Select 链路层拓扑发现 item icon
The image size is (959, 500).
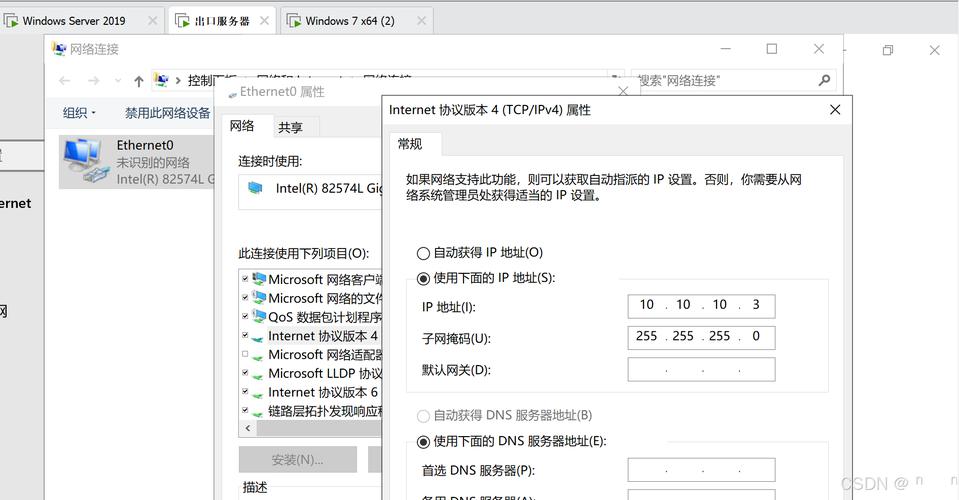(x=258, y=413)
